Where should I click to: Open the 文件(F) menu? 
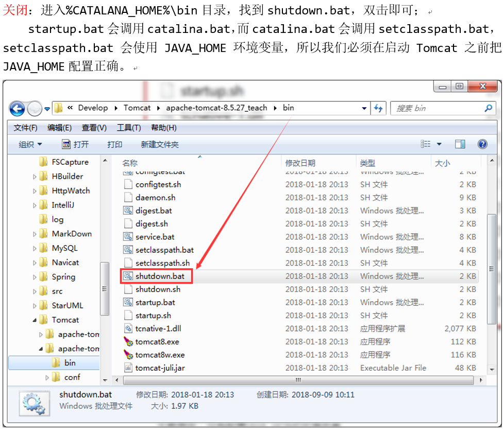25,128
